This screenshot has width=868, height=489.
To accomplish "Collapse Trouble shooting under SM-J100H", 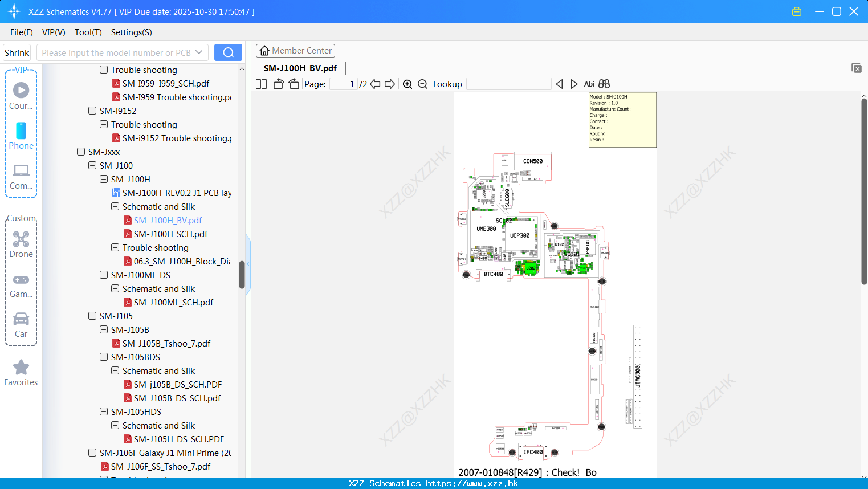I will (115, 248).
